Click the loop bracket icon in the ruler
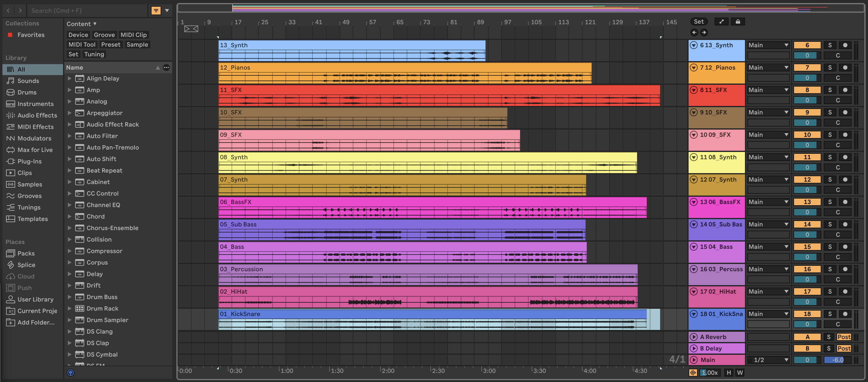The image size is (868, 382). [191, 29]
